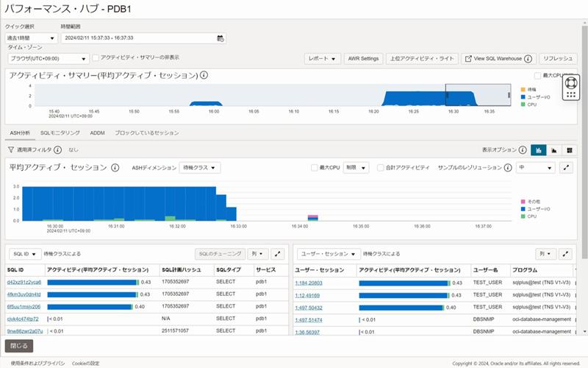Show info for Activity Summary heading
Screen dimensions: 588x368
pyautogui.click(x=204, y=75)
